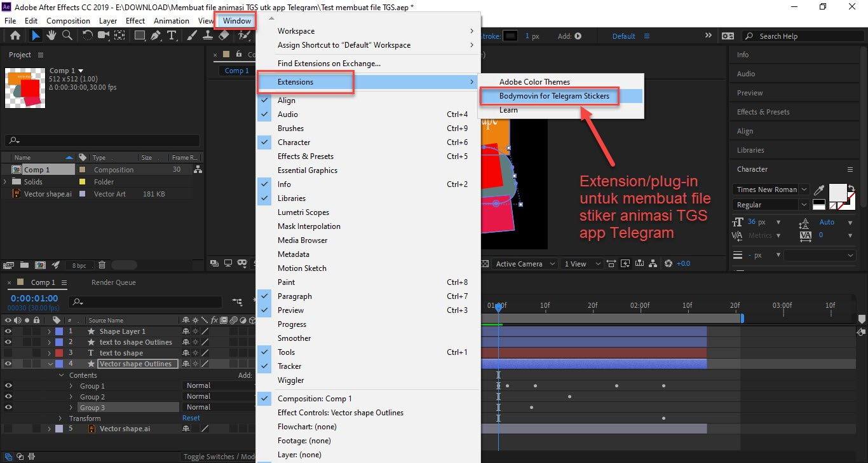Select the Unified Camera tool
Image resolution: width=868 pixels, height=463 pixels.
[104, 36]
